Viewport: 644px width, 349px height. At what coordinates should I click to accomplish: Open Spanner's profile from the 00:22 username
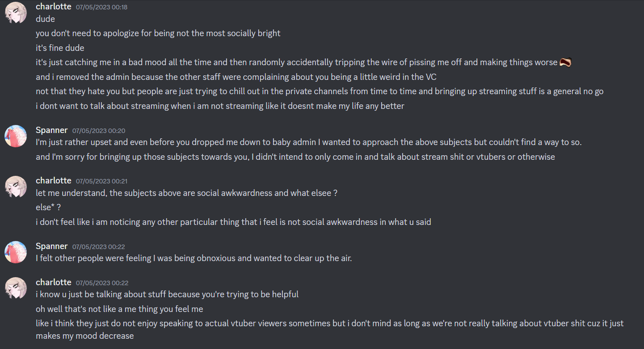click(51, 246)
